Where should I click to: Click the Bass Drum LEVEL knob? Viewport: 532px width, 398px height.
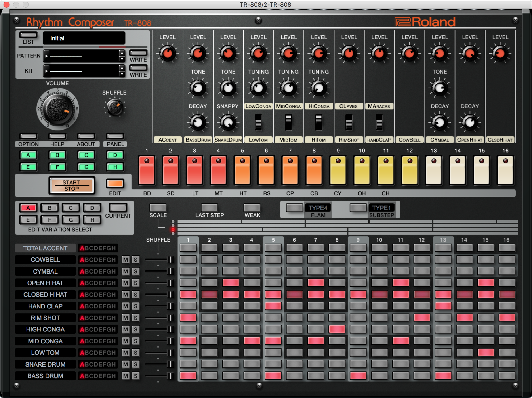(198, 53)
